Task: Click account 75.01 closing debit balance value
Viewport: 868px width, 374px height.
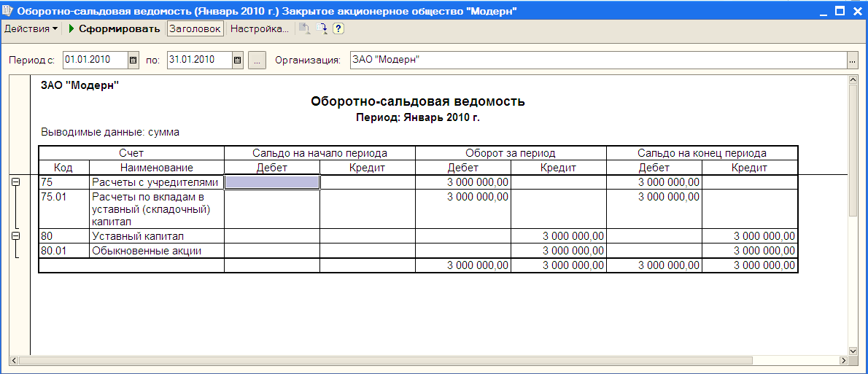Action: coord(654,210)
